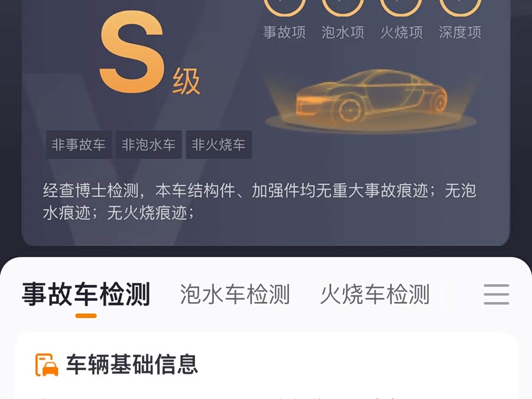Screen dimensions: 532x399
Task: Select the 非火烧车 tag
Action: pyautogui.click(x=219, y=145)
